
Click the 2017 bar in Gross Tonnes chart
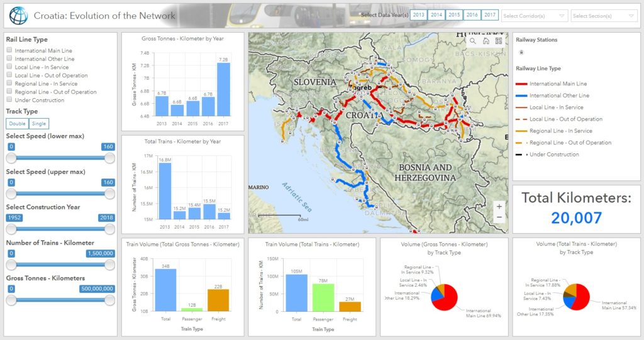223,89
